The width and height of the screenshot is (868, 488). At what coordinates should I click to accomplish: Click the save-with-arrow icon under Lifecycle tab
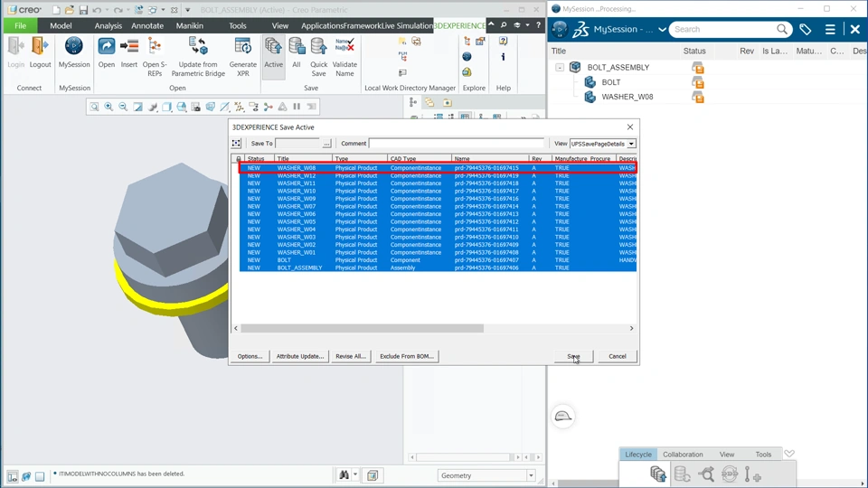pyautogui.click(x=657, y=474)
